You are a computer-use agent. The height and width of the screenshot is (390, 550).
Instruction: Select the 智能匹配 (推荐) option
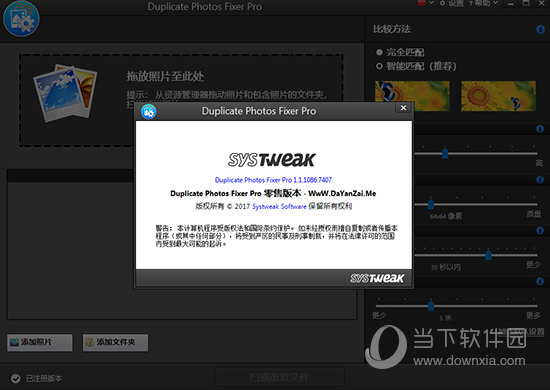tap(416, 66)
